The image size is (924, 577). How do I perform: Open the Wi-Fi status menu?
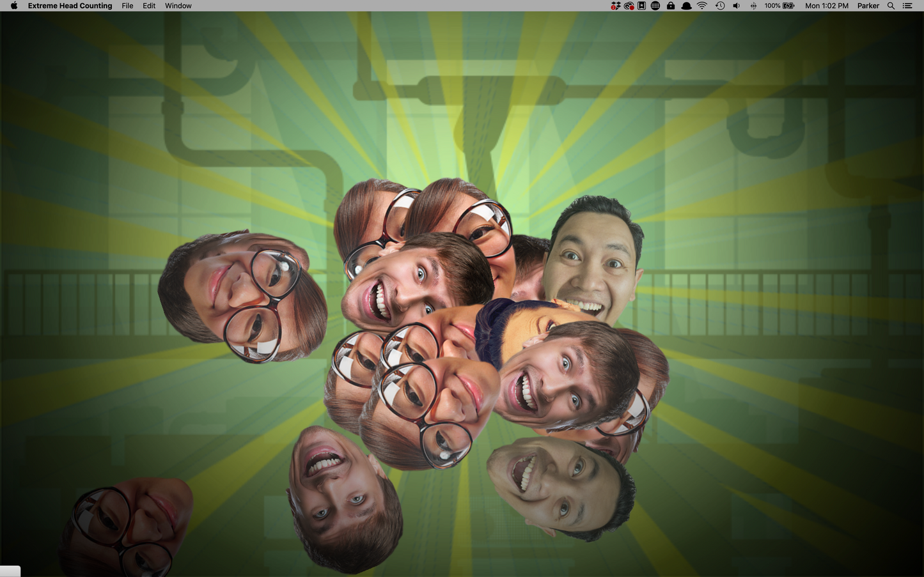(x=702, y=6)
